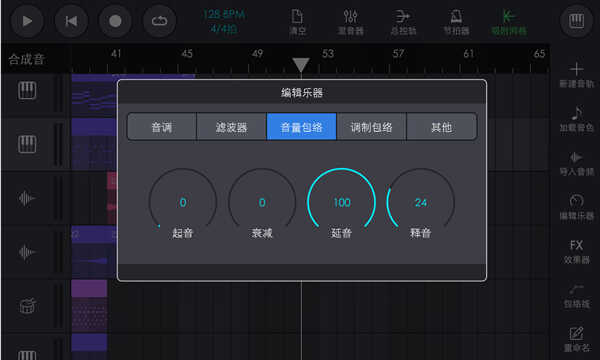Select the 其他 tab
This screenshot has height=360, width=600.
point(442,127)
